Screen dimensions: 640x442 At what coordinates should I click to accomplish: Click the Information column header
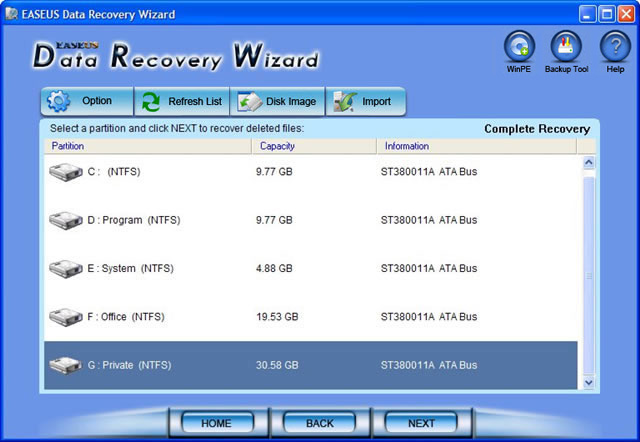pyautogui.click(x=476, y=146)
